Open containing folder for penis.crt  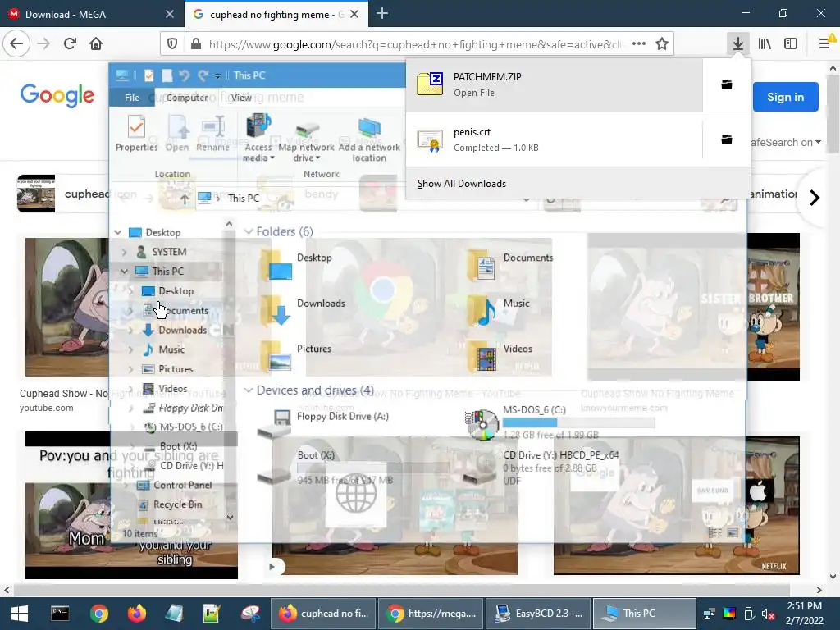pos(727,139)
